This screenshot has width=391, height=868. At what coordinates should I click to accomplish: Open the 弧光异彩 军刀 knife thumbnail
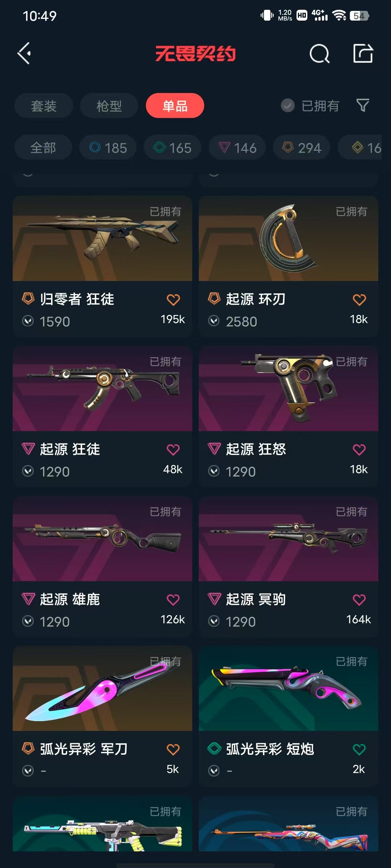(102, 689)
